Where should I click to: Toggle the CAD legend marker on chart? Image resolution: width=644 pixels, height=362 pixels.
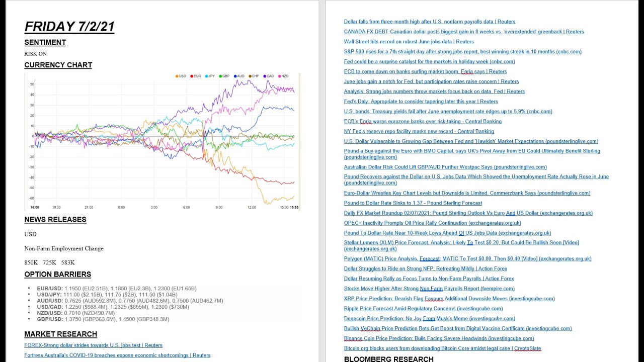click(268, 76)
